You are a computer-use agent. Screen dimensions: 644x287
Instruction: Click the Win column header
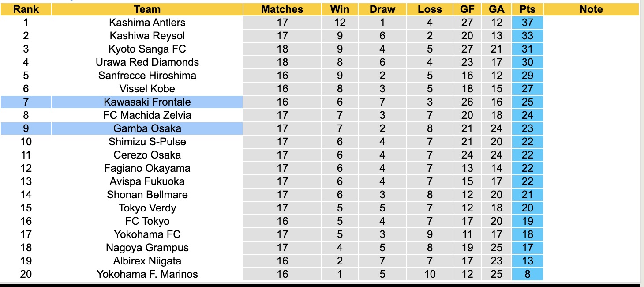(339, 9)
